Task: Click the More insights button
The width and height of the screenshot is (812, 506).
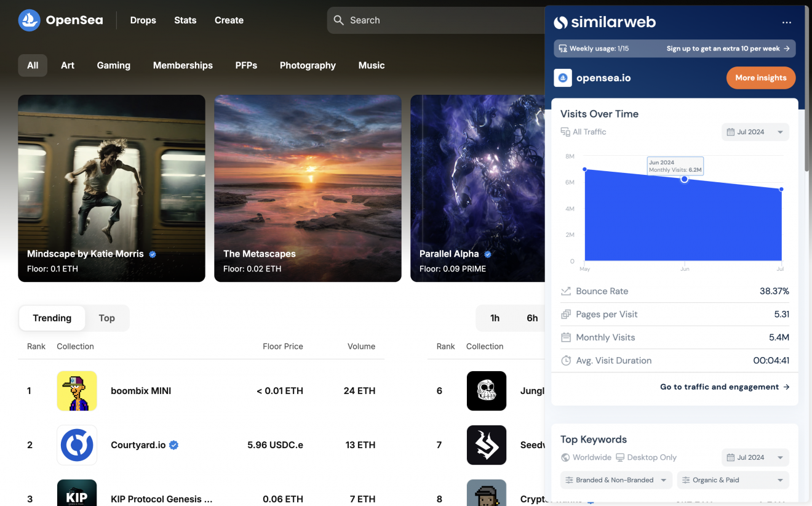Action: [x=760, y=78]
